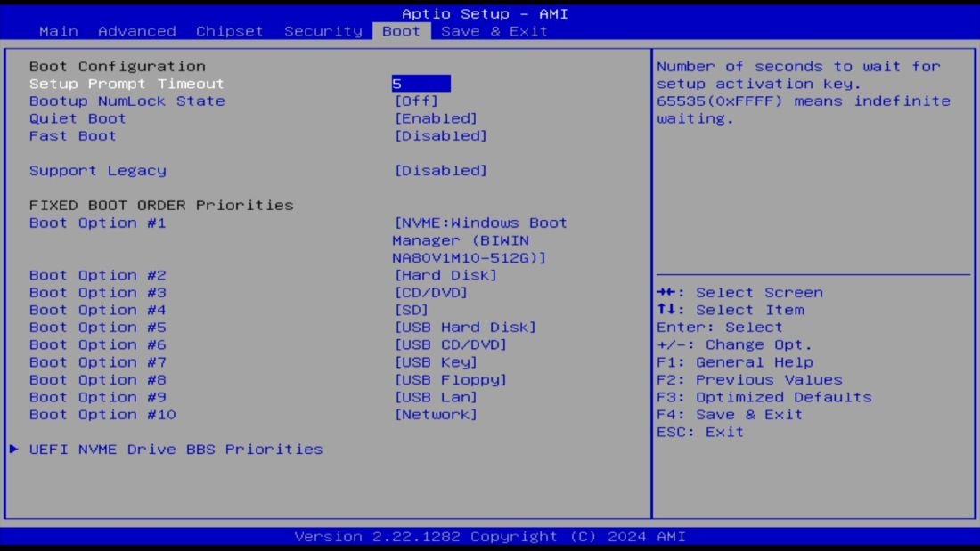Open the Main tab
The width and height of the screenshot is (980, 551).
click(x=58, y=31)
